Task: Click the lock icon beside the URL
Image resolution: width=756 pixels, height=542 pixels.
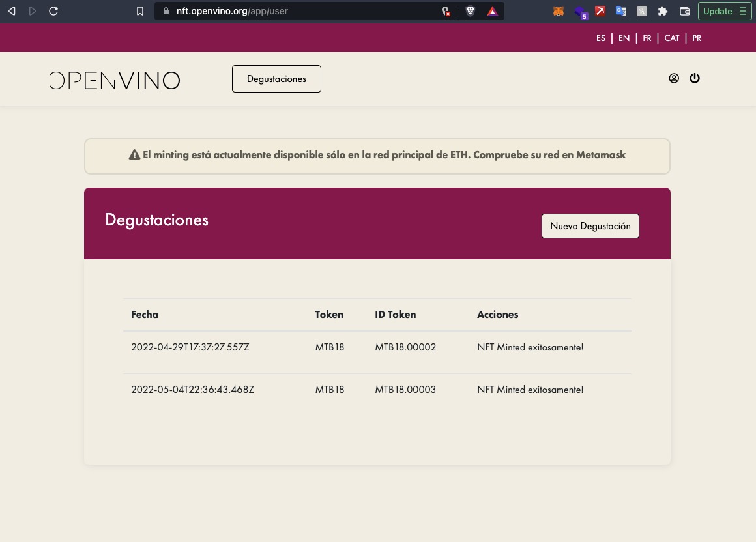Action: (x=166, y=11)
